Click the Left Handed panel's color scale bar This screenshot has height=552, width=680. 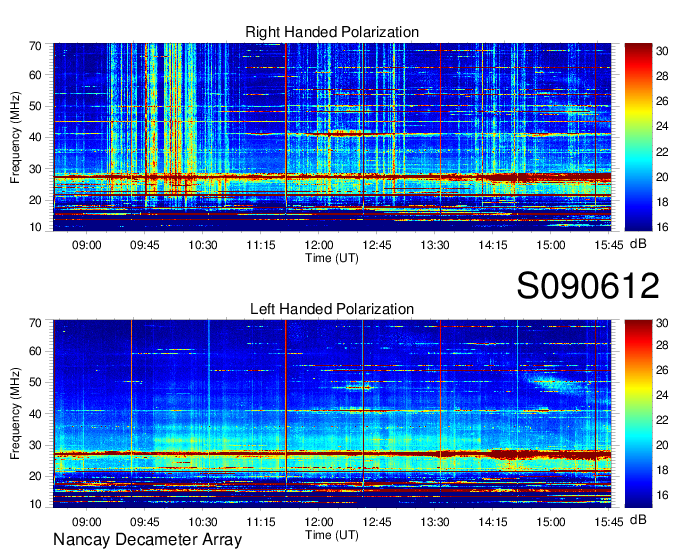tap(638, 414)
